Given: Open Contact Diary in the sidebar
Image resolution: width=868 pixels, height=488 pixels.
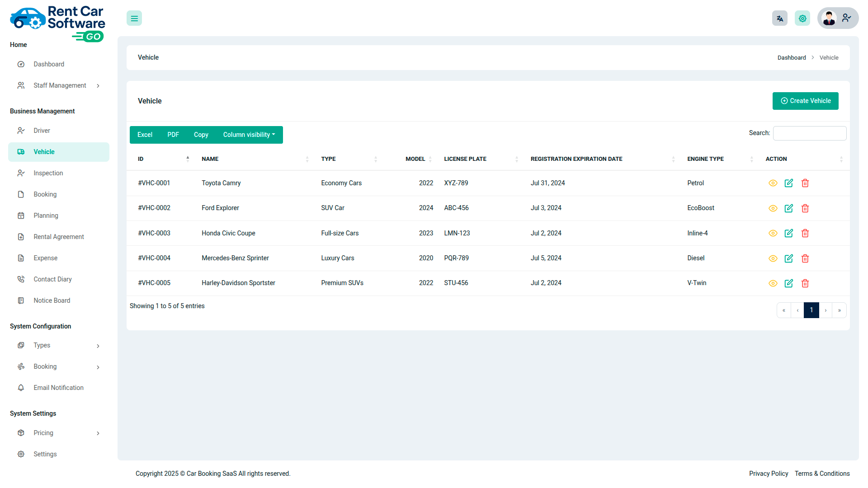Looking at the screenshot, I should [59, 279].
